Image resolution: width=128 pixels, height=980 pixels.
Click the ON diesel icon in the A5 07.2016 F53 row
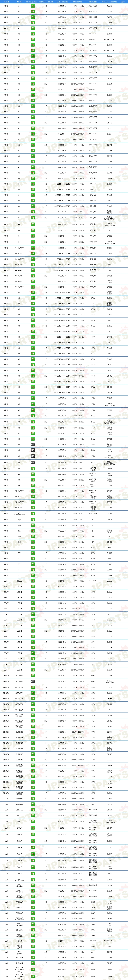[33, 444]
